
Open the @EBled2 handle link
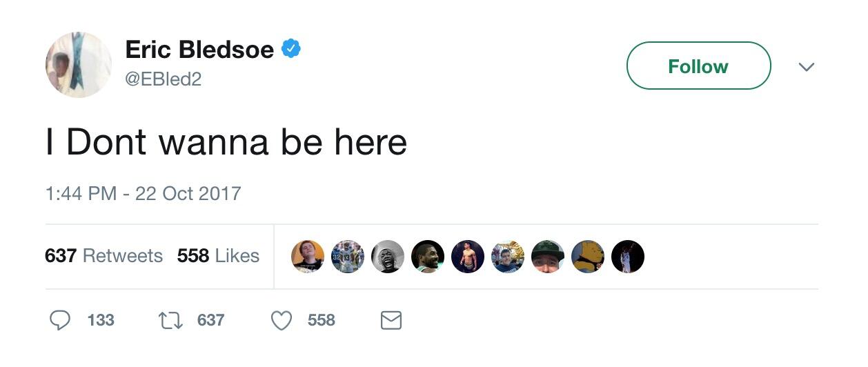pyautogui.click(x=164, y=79)
